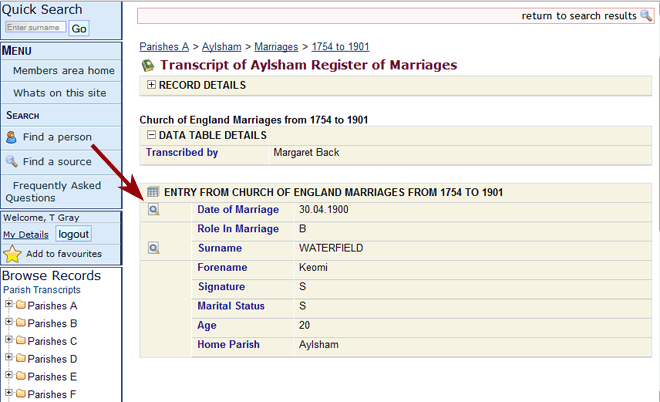This screenshot has height=402, width=660.
Task: Expand Parishes A tree node
Action: 8,303
